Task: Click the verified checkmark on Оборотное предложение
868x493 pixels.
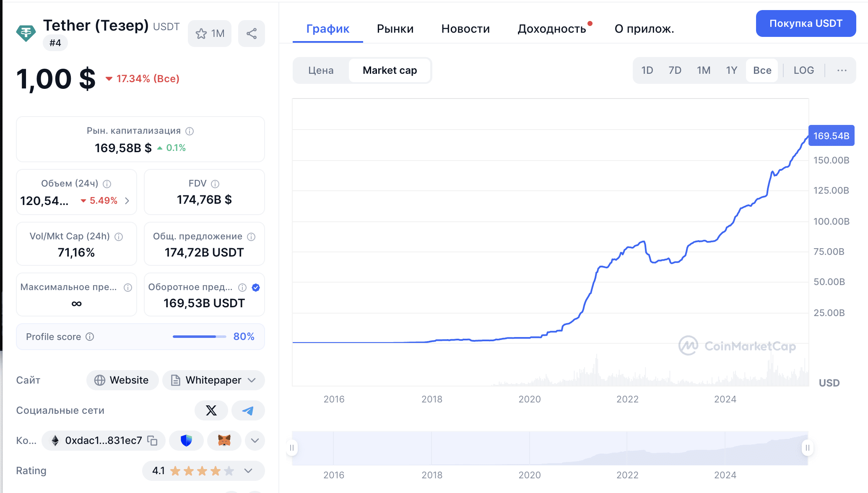Action: point(255,288)
